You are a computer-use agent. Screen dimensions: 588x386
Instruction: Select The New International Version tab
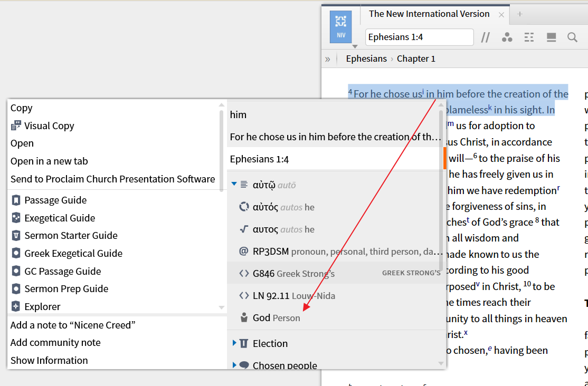pos(429,14)
